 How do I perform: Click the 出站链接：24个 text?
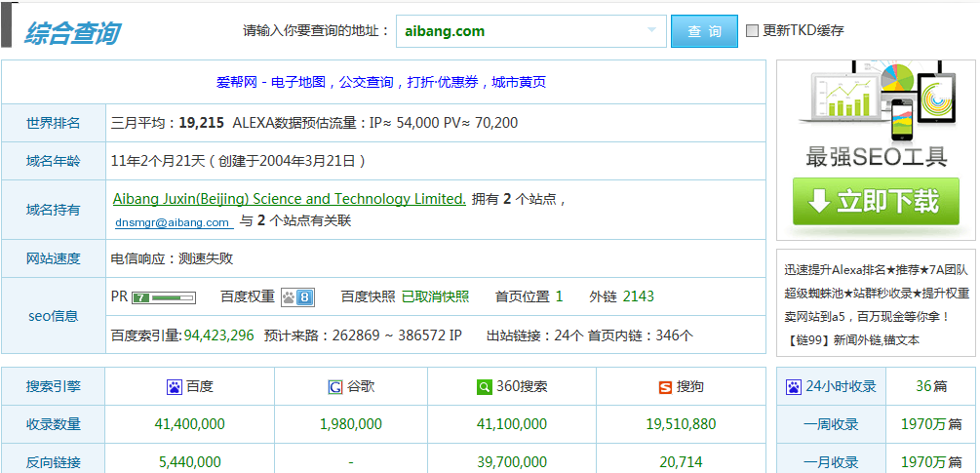pos(535,335)
